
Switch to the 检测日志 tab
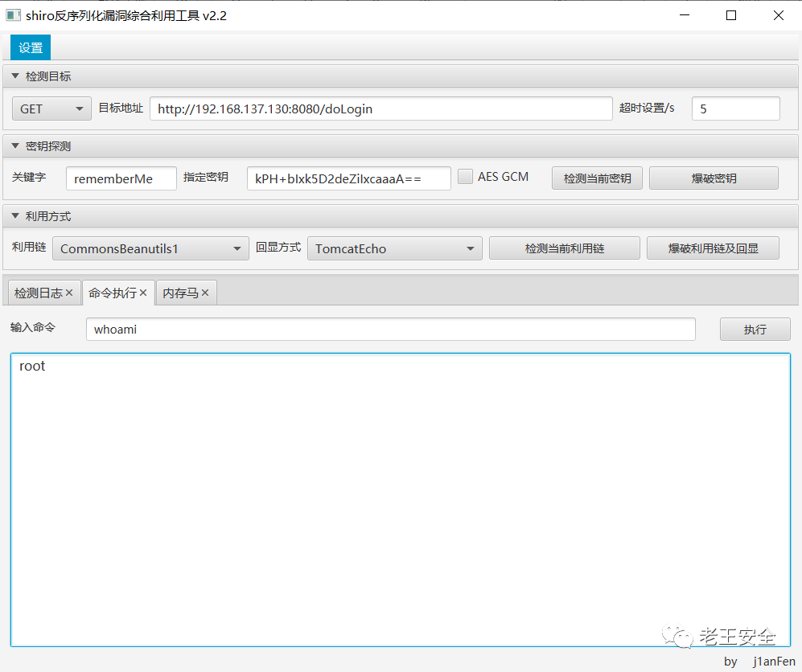(39, 293)
